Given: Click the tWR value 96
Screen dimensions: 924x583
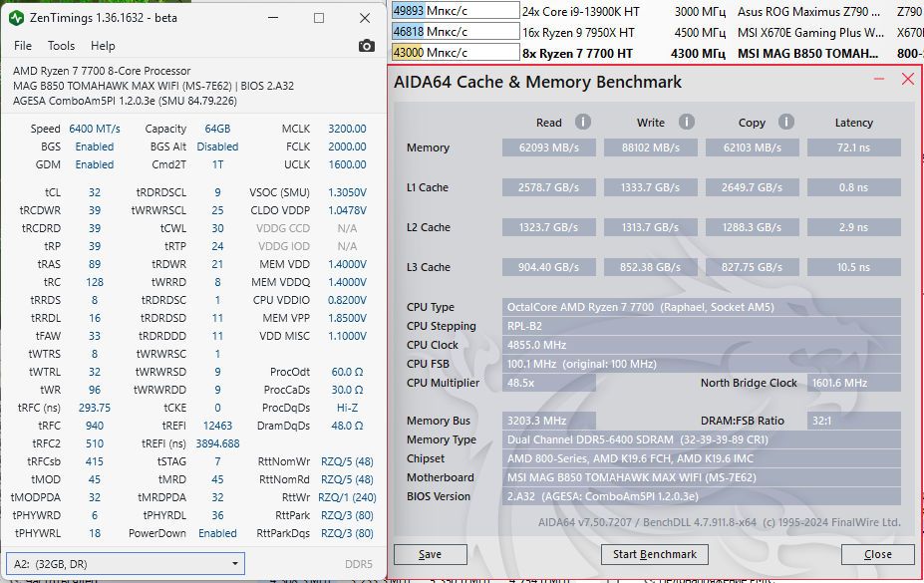Looking at the screenshot, I should coord(95,390).
